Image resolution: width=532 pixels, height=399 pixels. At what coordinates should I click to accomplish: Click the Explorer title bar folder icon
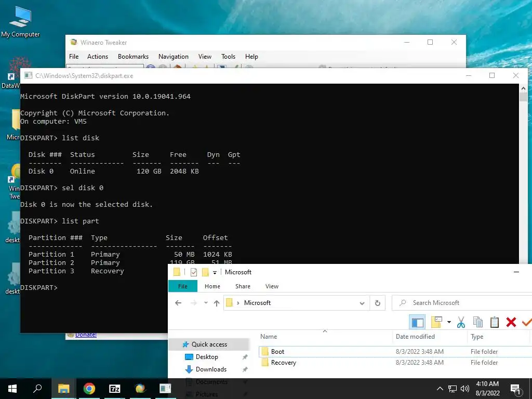click(177, 272)
